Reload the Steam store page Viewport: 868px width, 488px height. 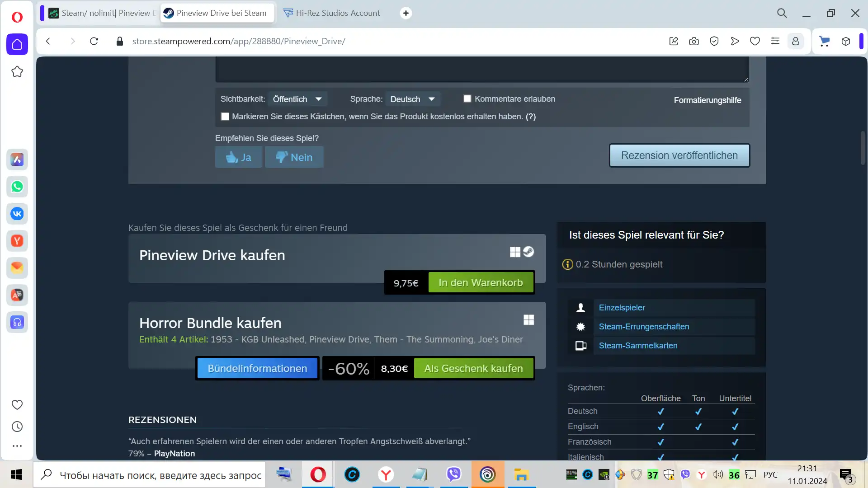pos(94,41)
